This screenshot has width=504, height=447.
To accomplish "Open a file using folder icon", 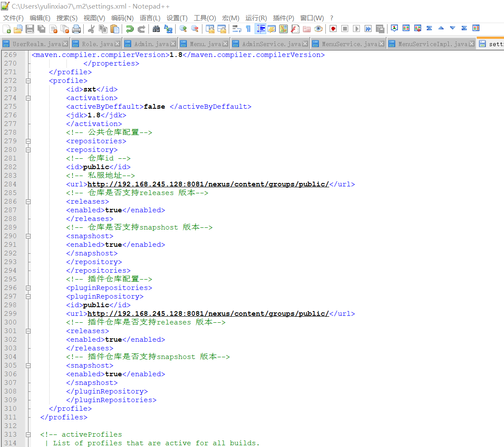I will click(x=18, y=29).
